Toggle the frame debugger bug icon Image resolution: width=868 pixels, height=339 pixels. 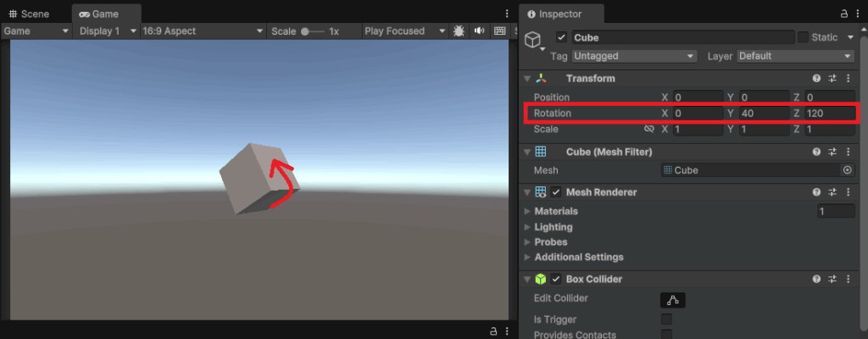click(x=459, y=31)
